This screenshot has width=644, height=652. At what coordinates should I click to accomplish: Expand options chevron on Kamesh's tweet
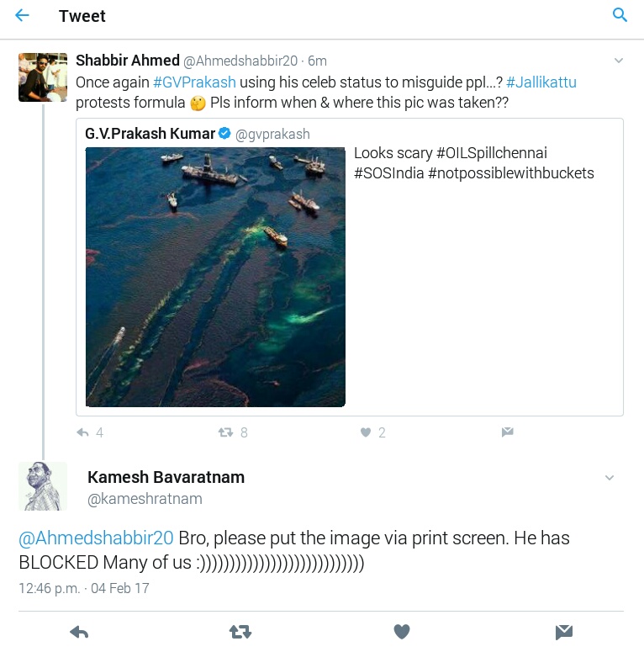coord(610,478)
